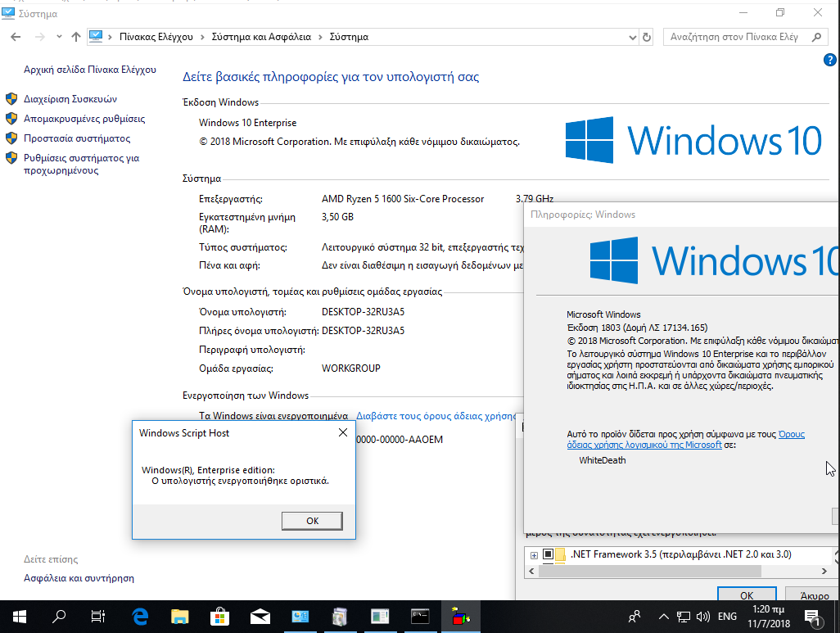Open Απομακρυσμένες ρυθμίσεις link
Viewport: 840px width, 633px height.
pyautogui.click(x=84, y=119)
